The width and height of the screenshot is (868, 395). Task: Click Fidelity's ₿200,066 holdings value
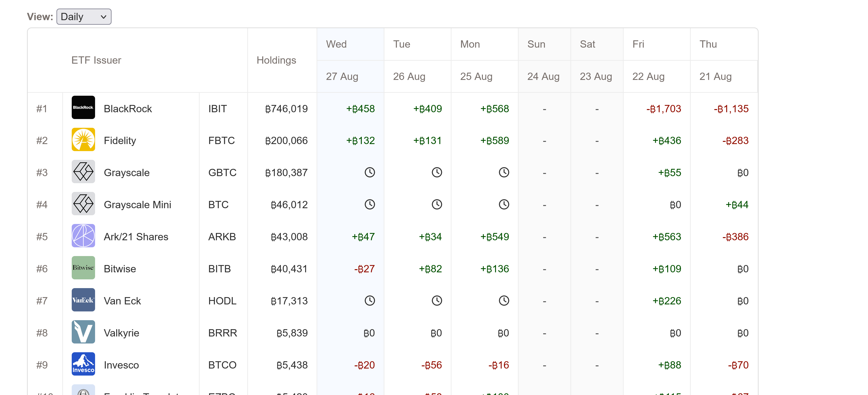point(286,140)
